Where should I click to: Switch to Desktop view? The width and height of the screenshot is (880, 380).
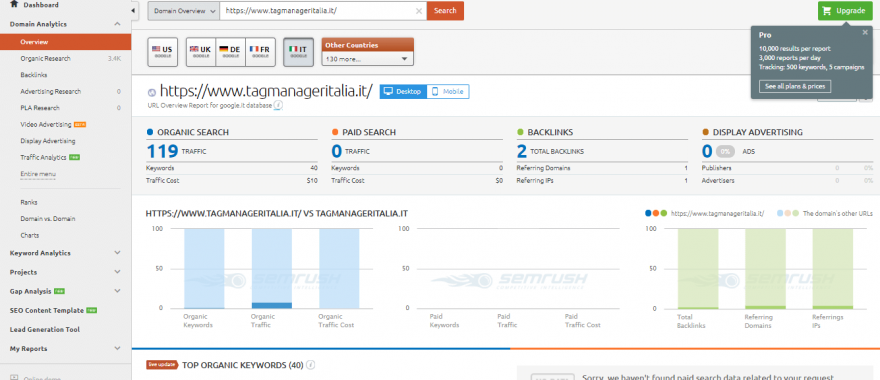[403, 91]
